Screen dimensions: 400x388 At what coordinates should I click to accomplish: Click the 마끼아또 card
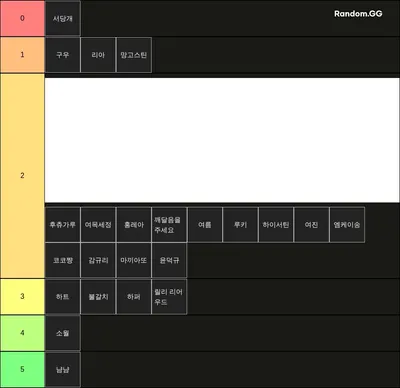pos(134,260)
